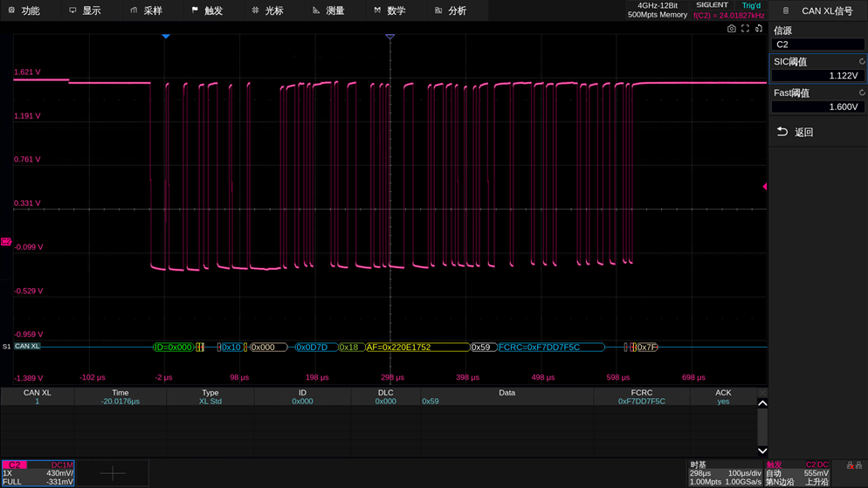Image resolution: width=868 pixels, height=488 pixels.
Task: Click the network status icon at bottom right
Action: (x=854, y=466)
